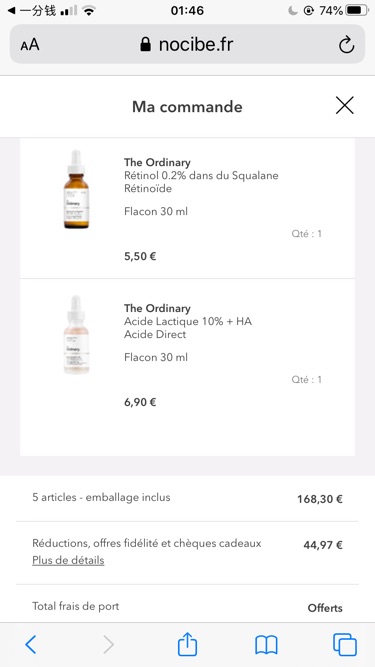Open Plus de détails link
This screenshot has height=667, width=375.
click(68, 560)
